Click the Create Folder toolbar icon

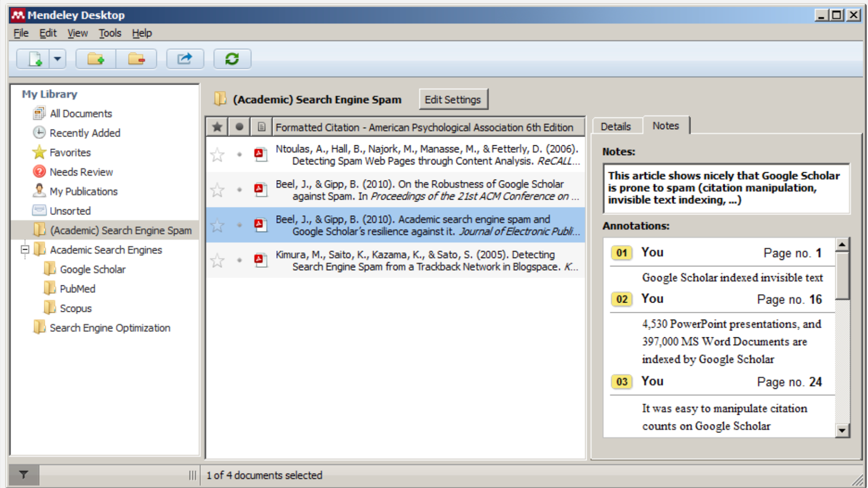(x=96, y=59)
